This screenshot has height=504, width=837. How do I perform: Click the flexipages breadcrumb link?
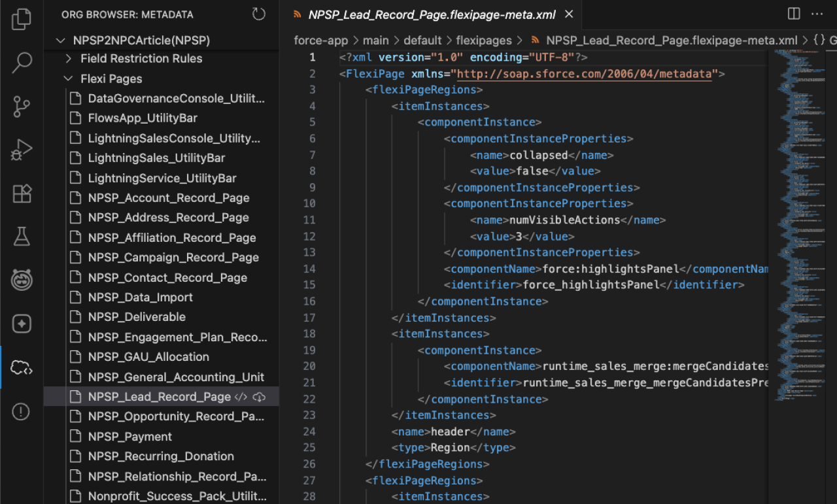(x=484, y=40)
